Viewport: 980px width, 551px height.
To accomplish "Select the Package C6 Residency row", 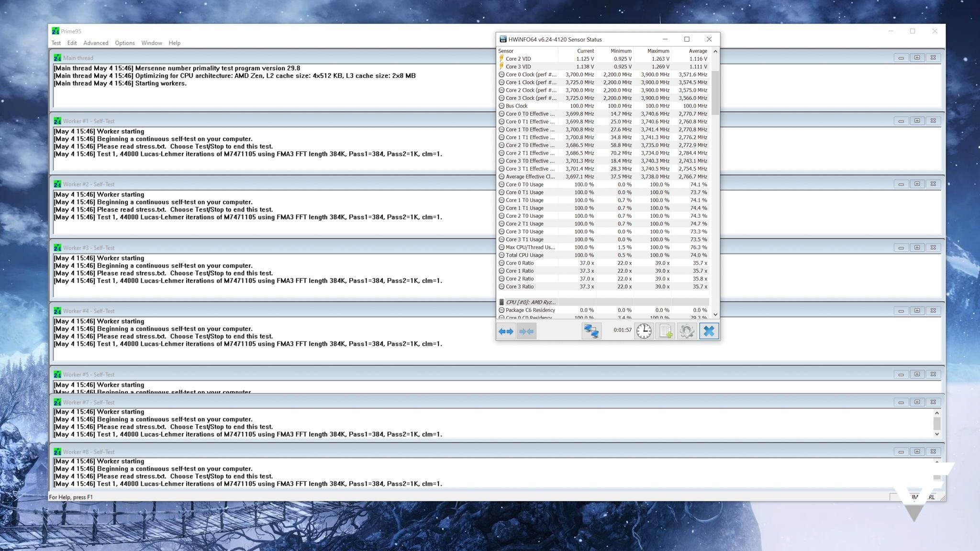I will coord(603,310).
